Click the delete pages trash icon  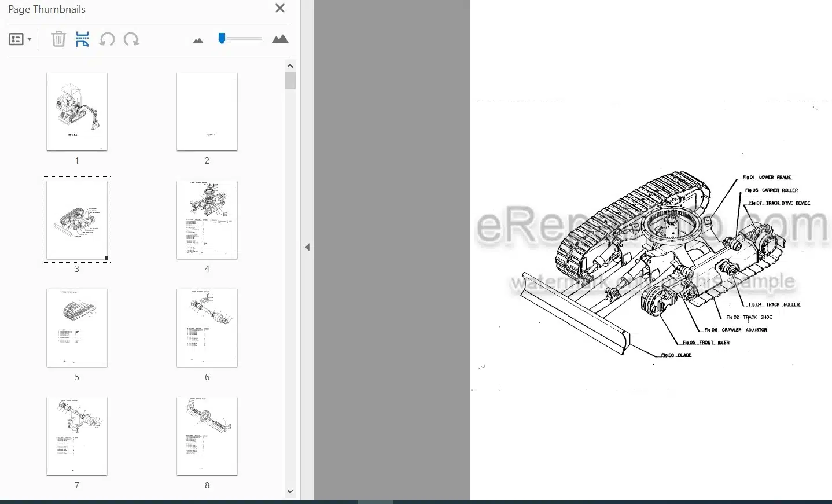pyautogui.click(x=58, y=39)
